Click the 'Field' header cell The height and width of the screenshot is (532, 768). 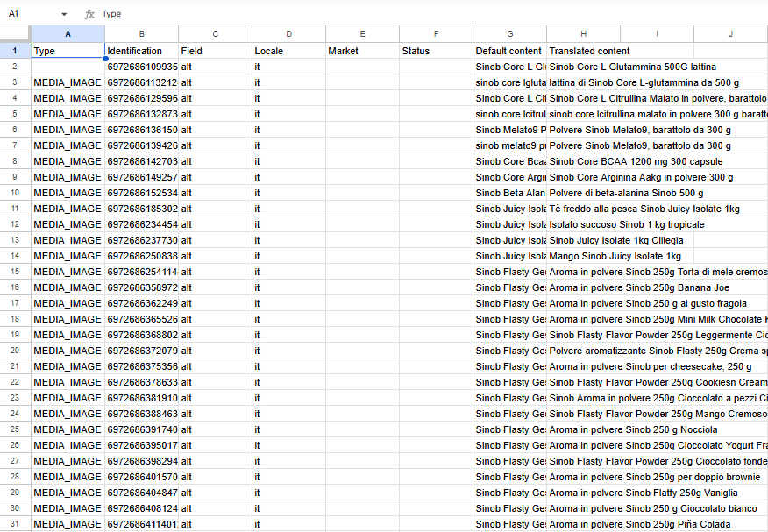click(x=215, y=51)
